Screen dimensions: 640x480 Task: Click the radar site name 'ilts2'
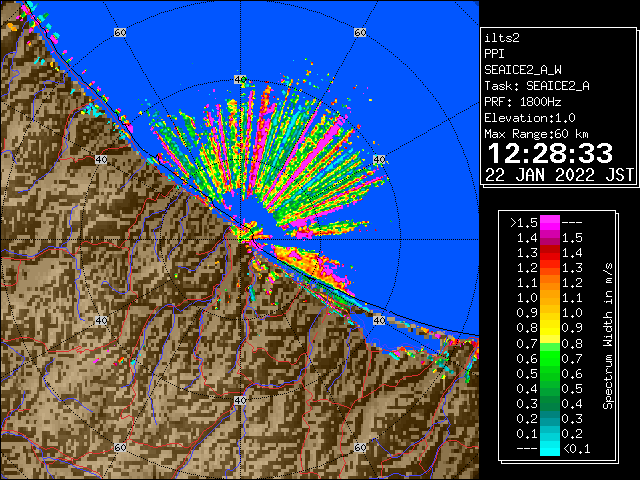[x=502, y=38]
